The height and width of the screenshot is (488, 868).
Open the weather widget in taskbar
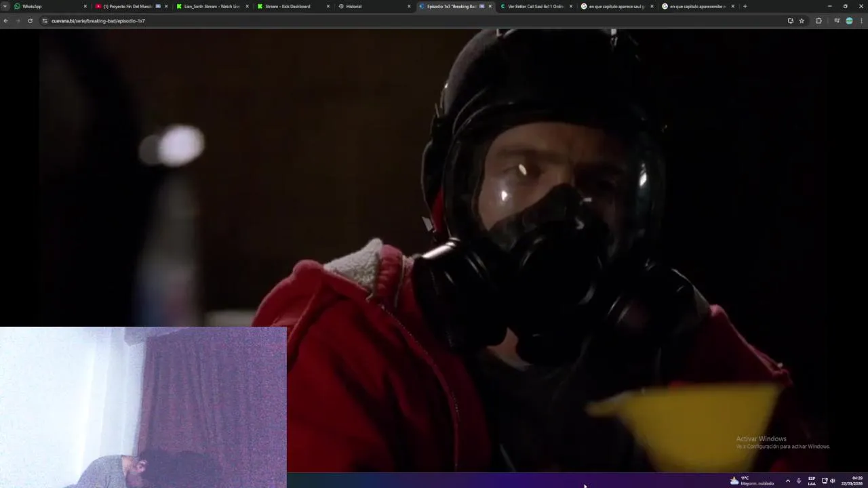(x=752, y=481)
